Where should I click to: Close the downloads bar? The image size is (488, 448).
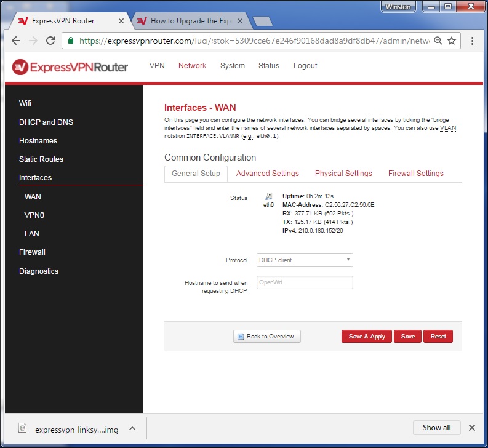coord(472,428)
